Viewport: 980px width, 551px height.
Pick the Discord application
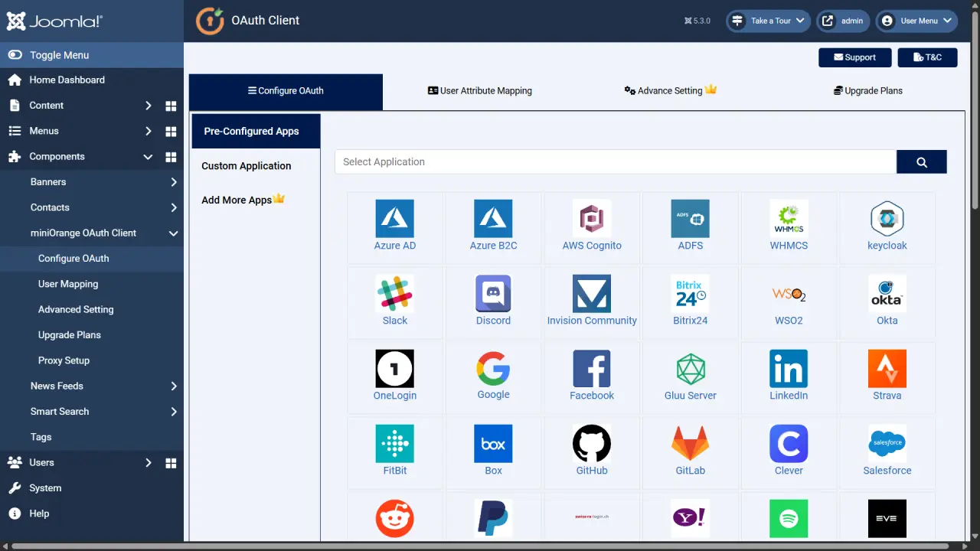[x=493, y=294]
